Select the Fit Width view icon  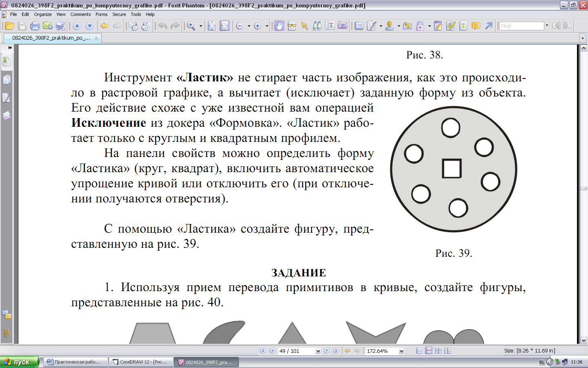tap(225, 26)
